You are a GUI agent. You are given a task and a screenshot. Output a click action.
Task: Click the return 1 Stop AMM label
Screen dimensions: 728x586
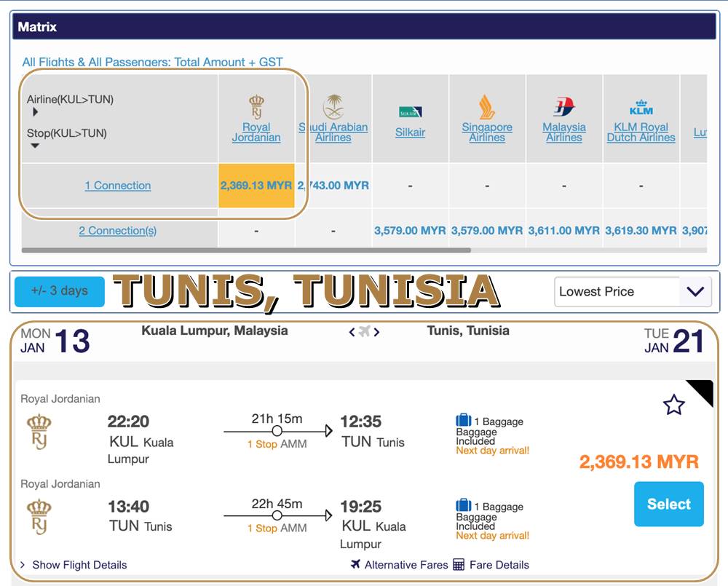(x=277, y=528)
